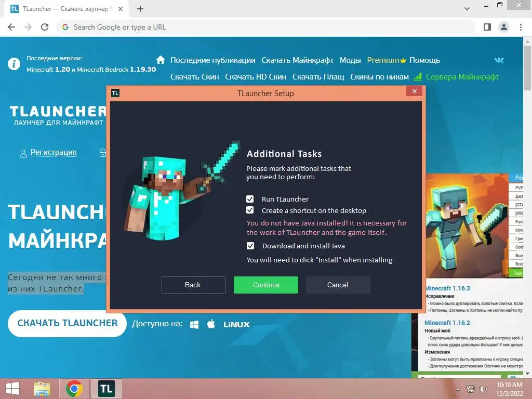Click the Linux platform logo

pos(236,324)
